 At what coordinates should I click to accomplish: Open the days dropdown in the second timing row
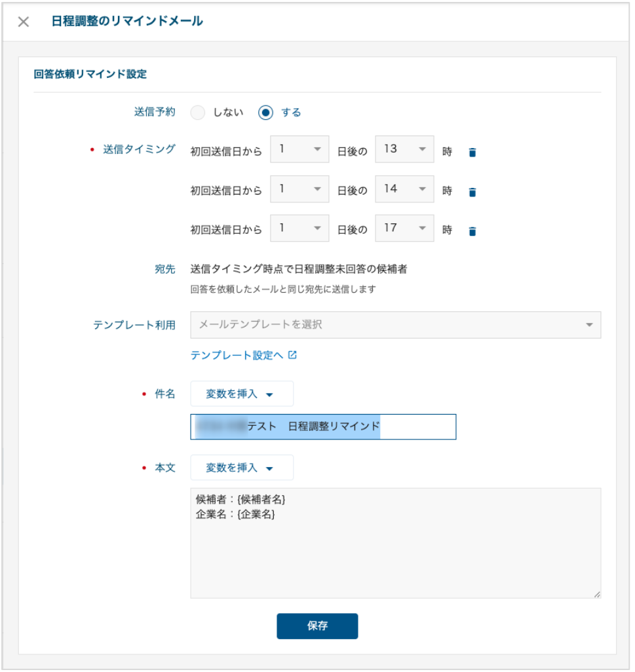(x=299, y=189)
